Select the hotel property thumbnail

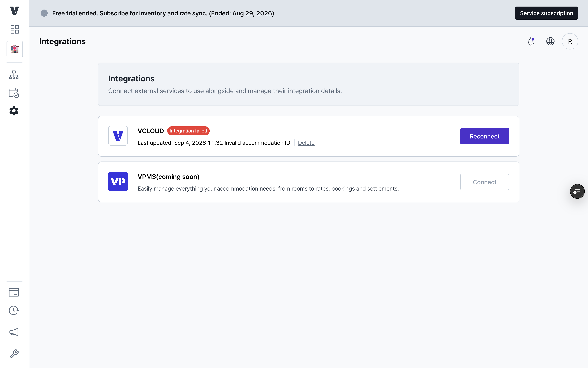pos(15,49)
